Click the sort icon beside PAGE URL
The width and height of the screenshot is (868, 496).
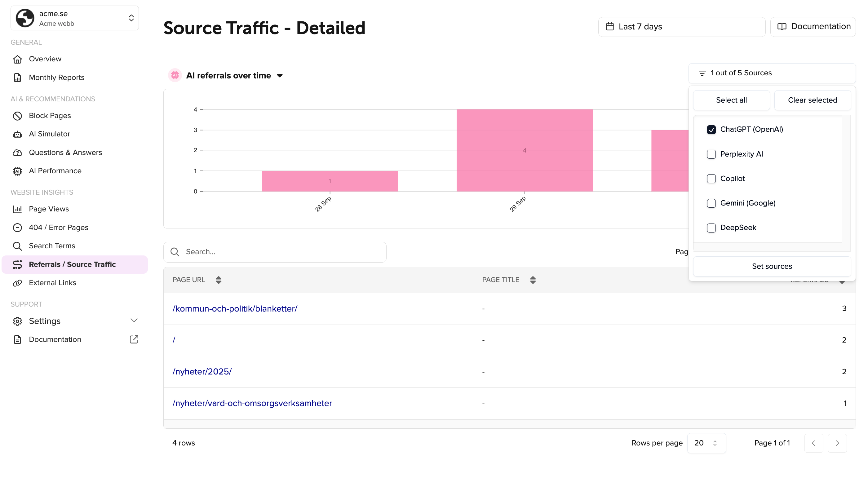[219, 280]
